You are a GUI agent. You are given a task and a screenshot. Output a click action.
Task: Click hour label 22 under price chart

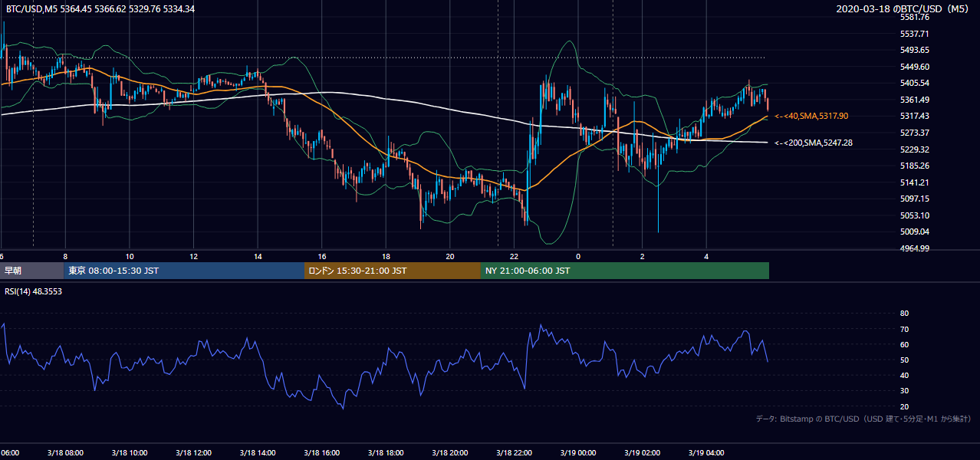pos(515,256)
